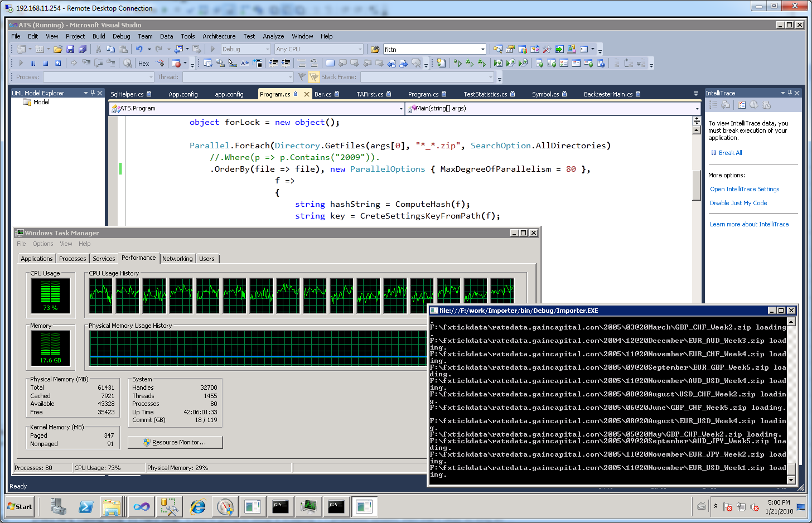Open the Debug menu in the menu bar
The height and width of the screenshot is (523, 812).
click(x=121, y=36)
